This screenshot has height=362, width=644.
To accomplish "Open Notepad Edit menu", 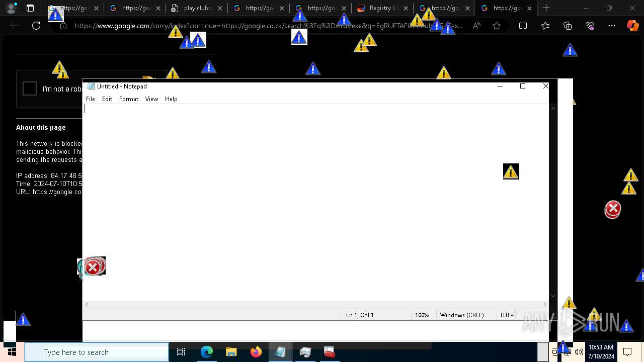I will point(107,99).
